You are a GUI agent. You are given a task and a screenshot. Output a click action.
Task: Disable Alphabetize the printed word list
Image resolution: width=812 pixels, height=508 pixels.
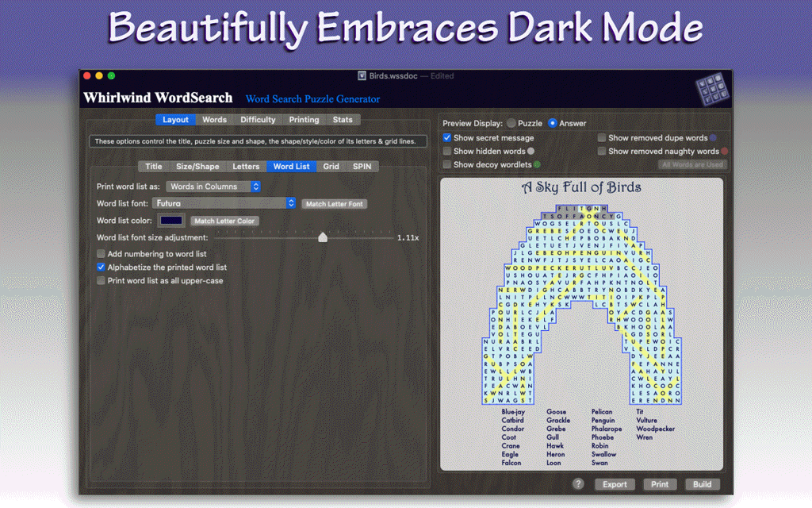101,267
